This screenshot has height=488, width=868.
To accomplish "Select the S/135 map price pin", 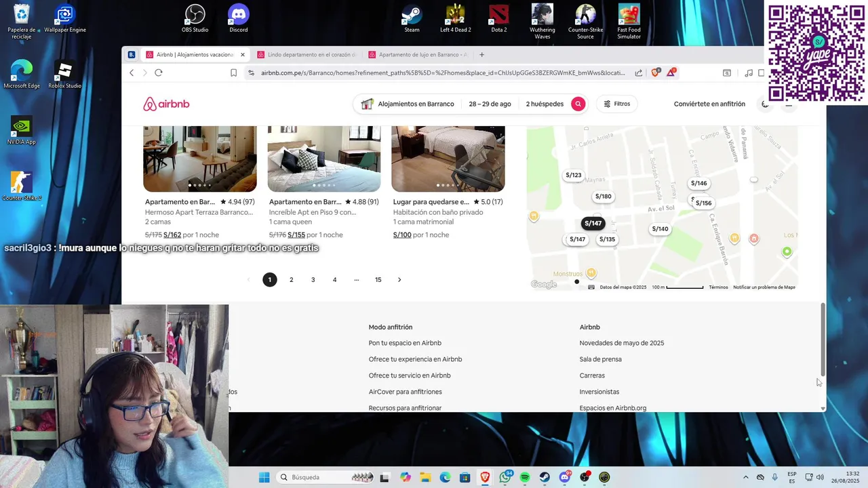I will 607,239.
